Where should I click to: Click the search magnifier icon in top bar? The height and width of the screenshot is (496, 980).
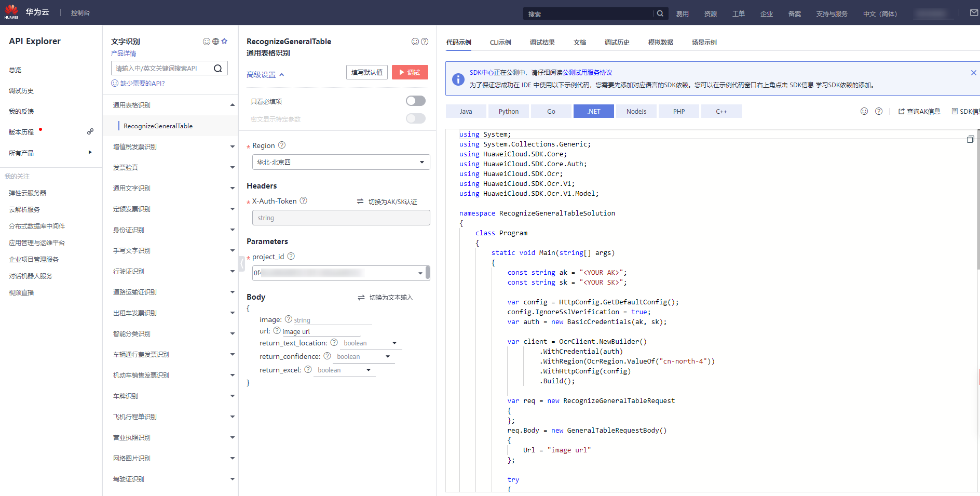(x=660, y=14)
